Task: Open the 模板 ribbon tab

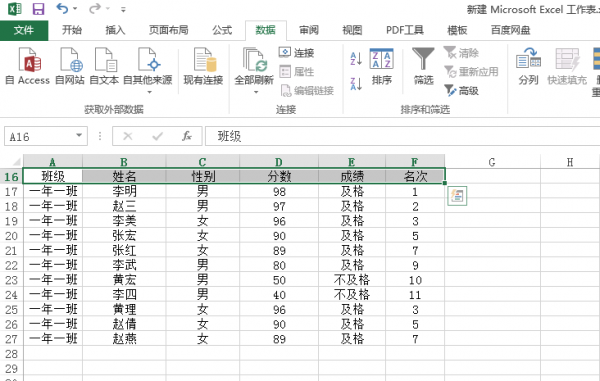Action: [x=457, y=30]
